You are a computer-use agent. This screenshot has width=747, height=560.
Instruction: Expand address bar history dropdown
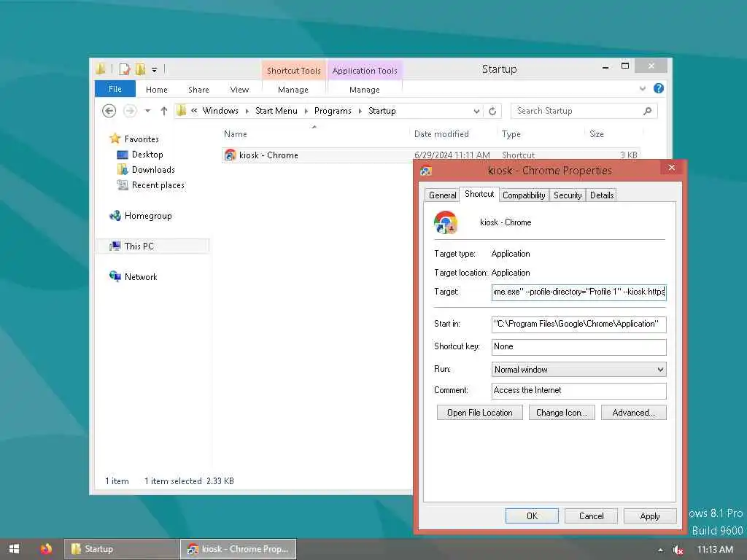click(x=476, y=111)
